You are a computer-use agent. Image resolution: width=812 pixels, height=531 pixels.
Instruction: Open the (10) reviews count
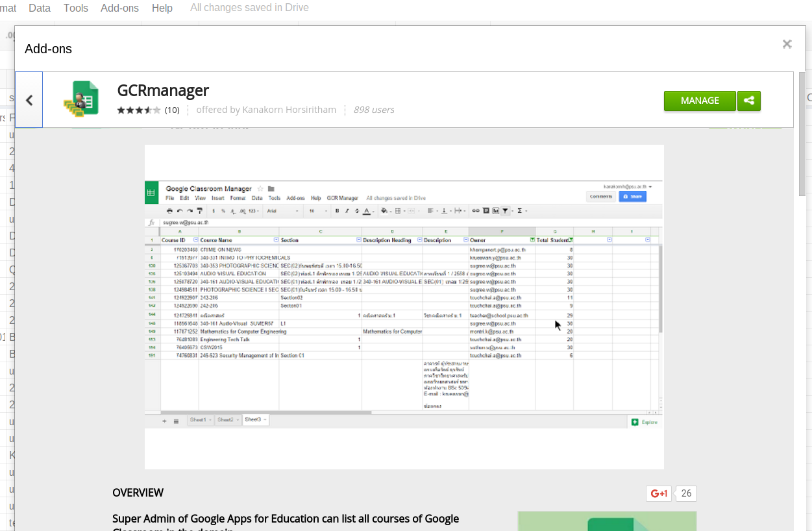point(172,110)
